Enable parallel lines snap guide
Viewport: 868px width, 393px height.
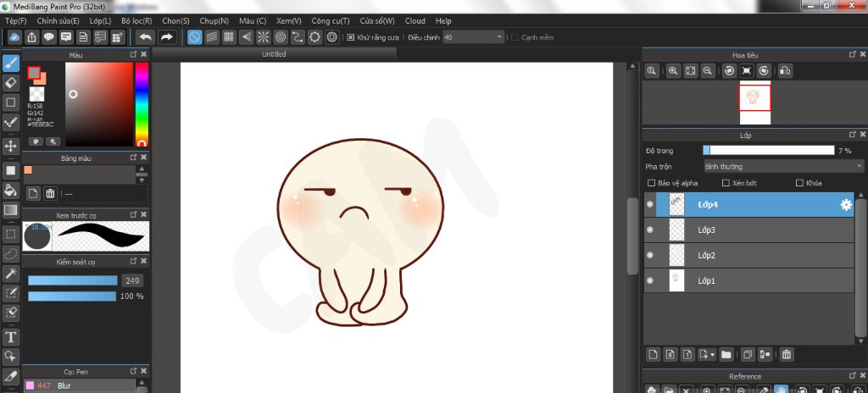211,37
